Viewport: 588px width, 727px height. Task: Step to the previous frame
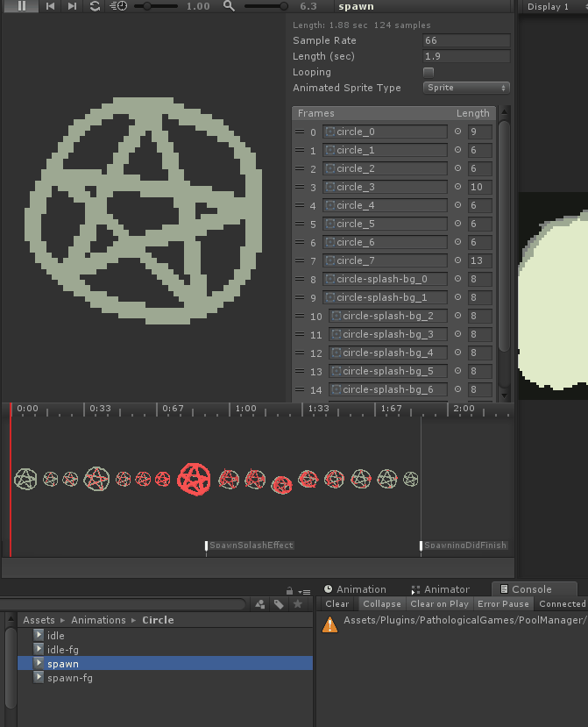point(50,6)
